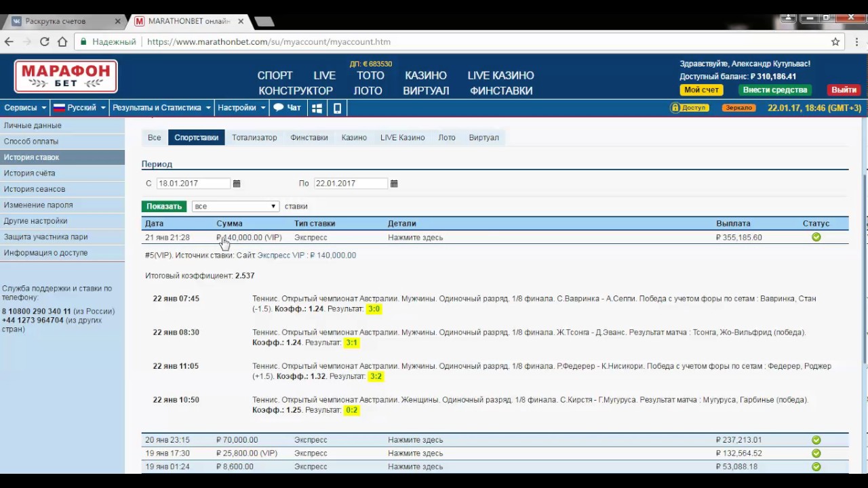The image size is (868, 488).
Task: Open Информация о доступе in sidebar
Action: coord(62,253)
